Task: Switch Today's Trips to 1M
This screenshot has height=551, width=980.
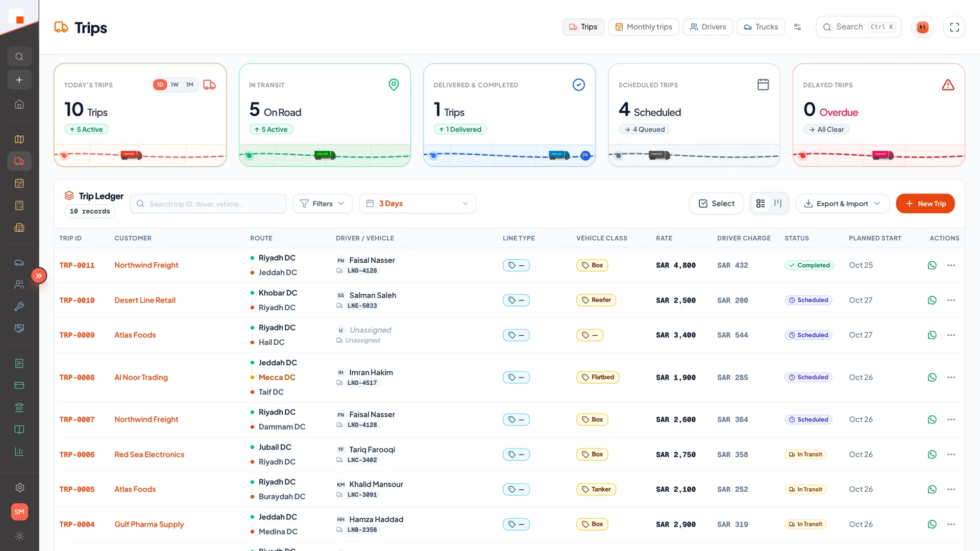Action: click(x=189, y=85)
